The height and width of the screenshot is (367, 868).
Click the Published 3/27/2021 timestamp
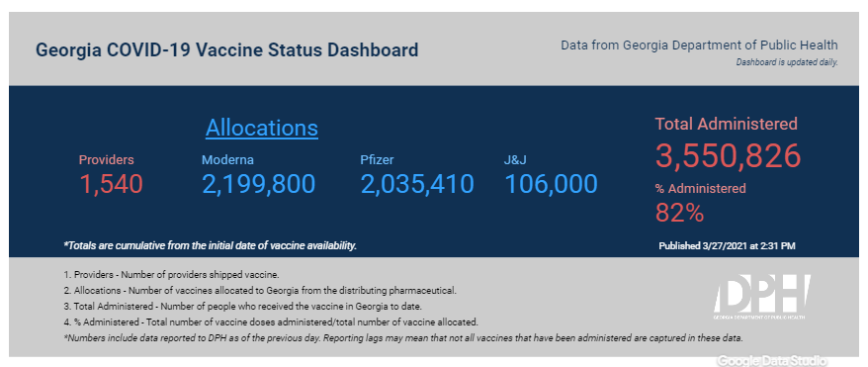coord(727,246)
